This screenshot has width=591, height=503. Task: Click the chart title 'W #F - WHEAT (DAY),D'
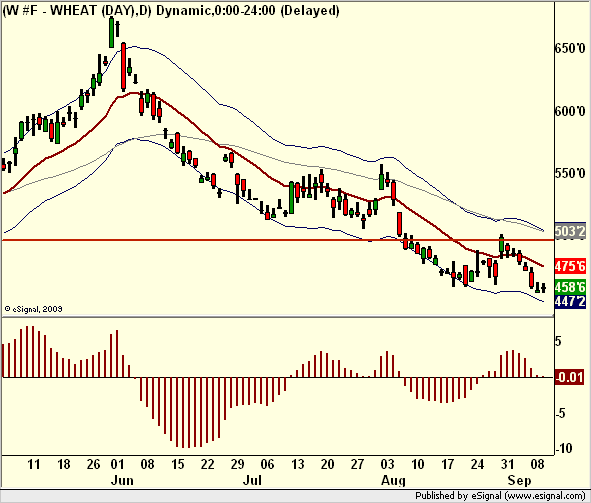click(x=77, y=10)
